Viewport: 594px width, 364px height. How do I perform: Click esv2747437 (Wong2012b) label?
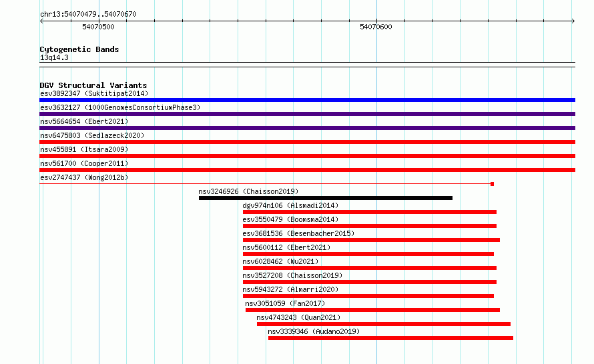coord(84,177)
